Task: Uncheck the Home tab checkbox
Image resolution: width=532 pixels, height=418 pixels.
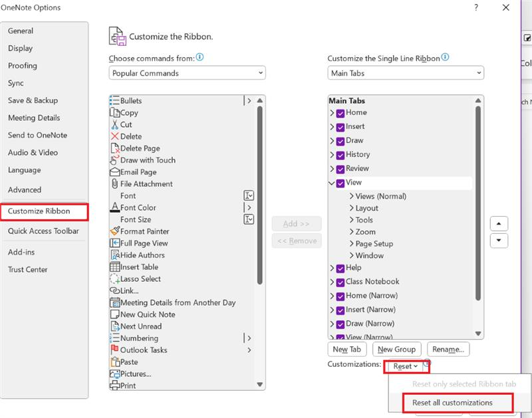Action: (x=340, y=113)
